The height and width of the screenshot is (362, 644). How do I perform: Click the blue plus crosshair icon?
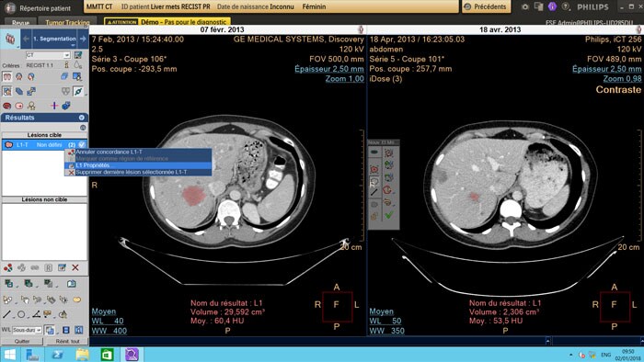(53, 106)
